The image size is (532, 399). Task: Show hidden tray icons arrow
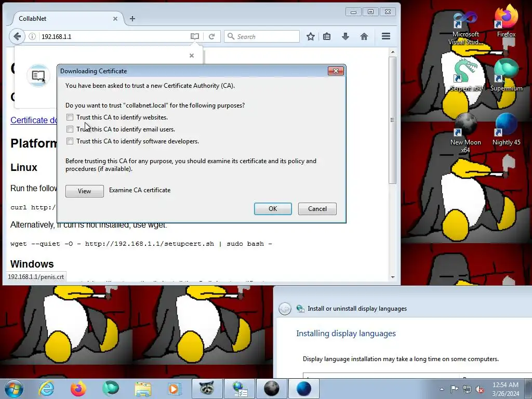(x=442, y=389)
